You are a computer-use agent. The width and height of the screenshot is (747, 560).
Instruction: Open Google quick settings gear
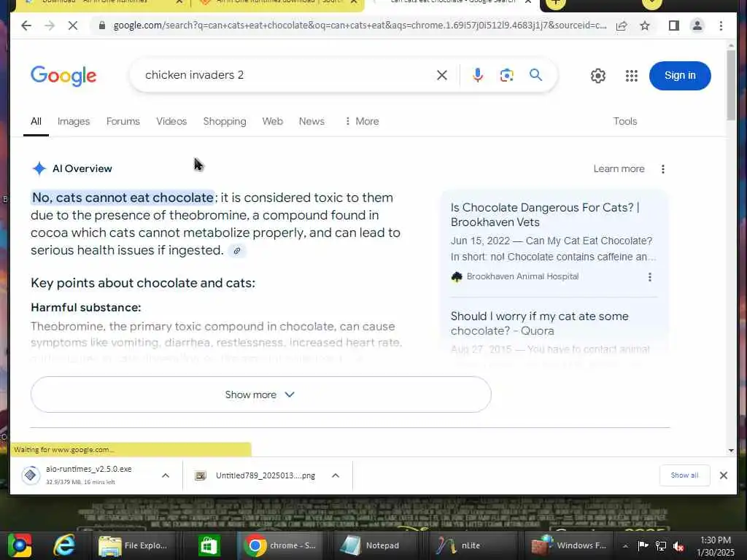coord(598,76)
